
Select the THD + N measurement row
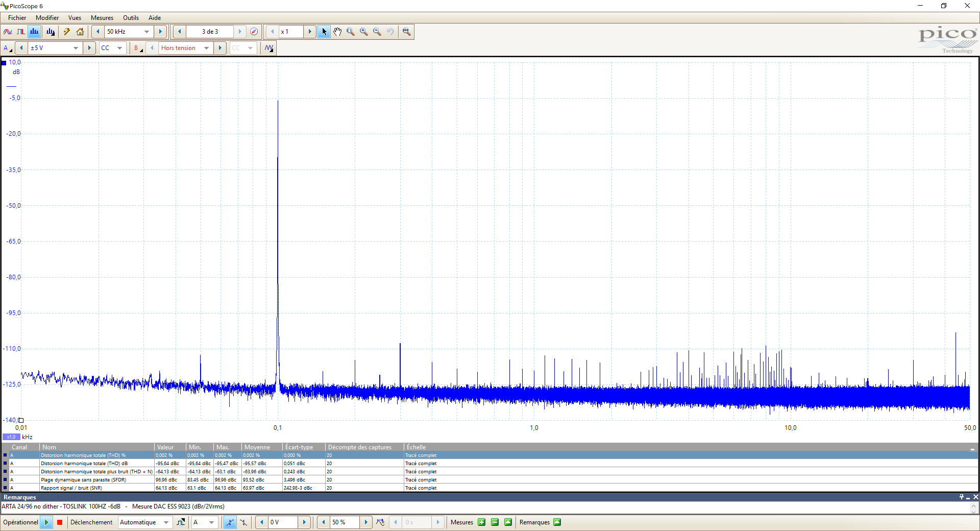tap(490, 472)
